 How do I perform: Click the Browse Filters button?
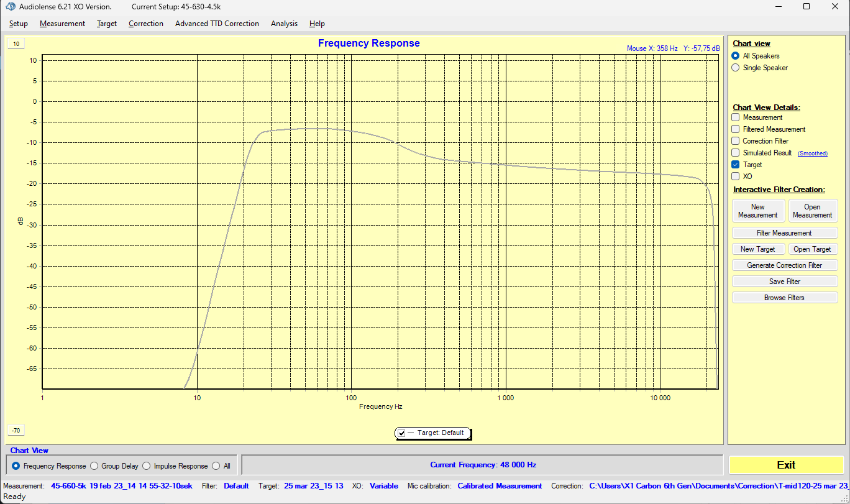click(x=785, y=298)
